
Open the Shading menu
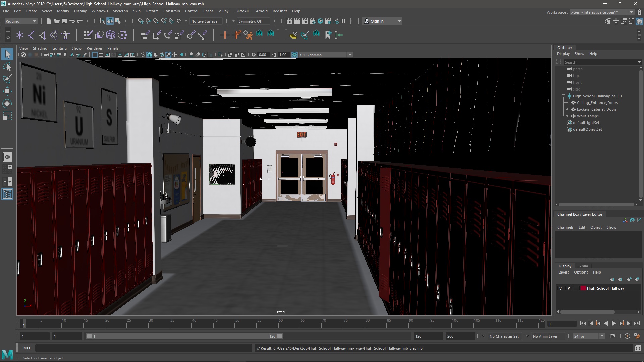[x=39, y=48]
